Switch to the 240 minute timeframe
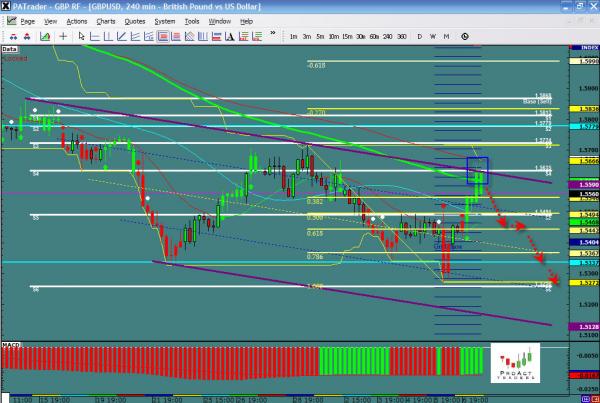This screenshot has width=600, height=403. coord(387,36)
